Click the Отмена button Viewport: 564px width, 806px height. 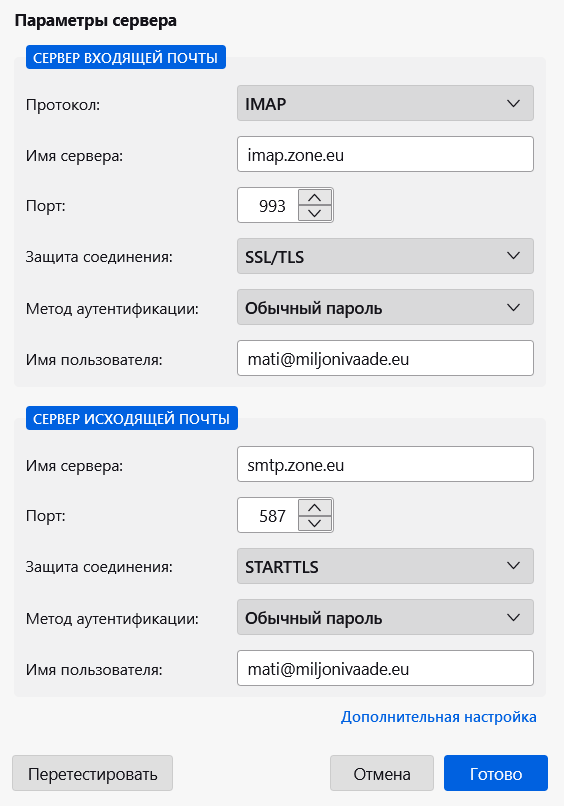coord(382,773)
